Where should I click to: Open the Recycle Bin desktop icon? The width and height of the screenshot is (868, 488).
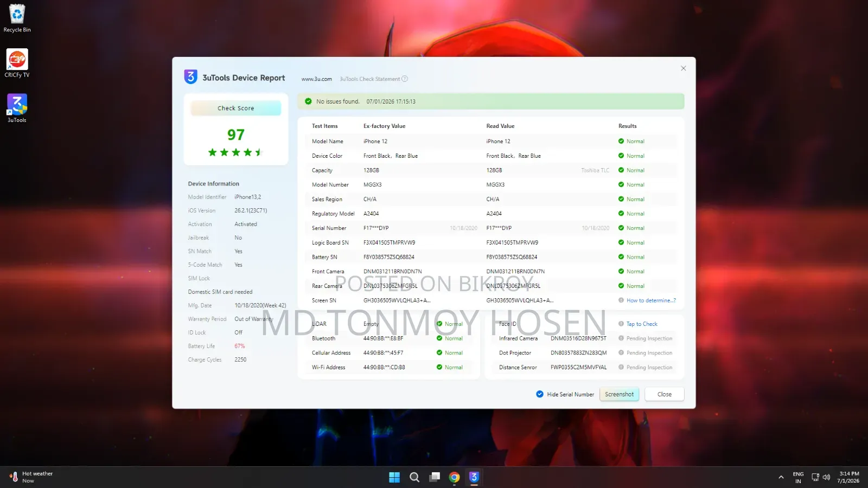coord(17,18)
